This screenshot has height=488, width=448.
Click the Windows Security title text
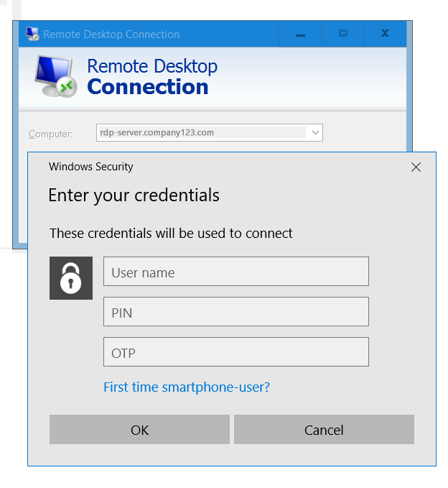pyautogui.click(x=90, y=167)
